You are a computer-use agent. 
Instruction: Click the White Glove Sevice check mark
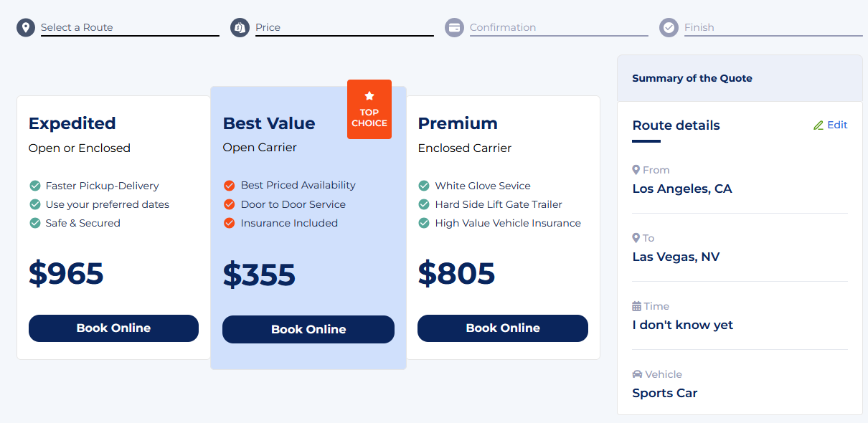(x=424, y=186)
